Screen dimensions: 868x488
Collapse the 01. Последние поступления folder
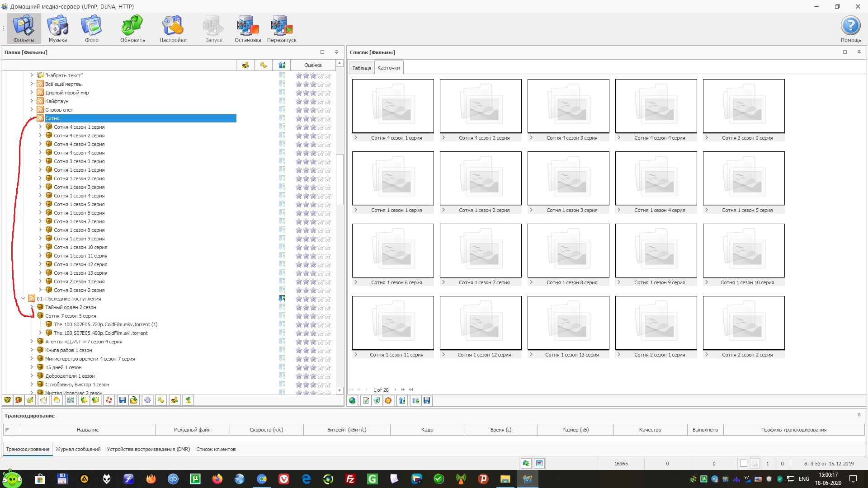tap(23, 298)
